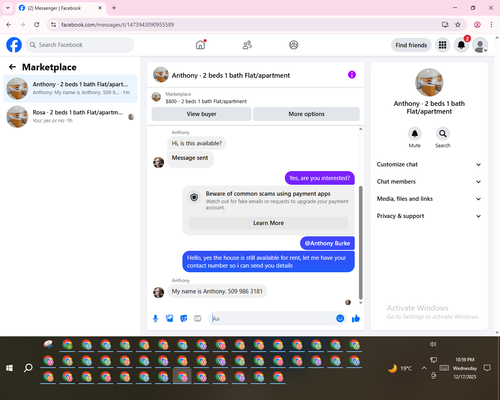Viewport: 500px width, 400px height.
Task: Open the notifications bell in the Facebook header
Action: coord(461,45)
